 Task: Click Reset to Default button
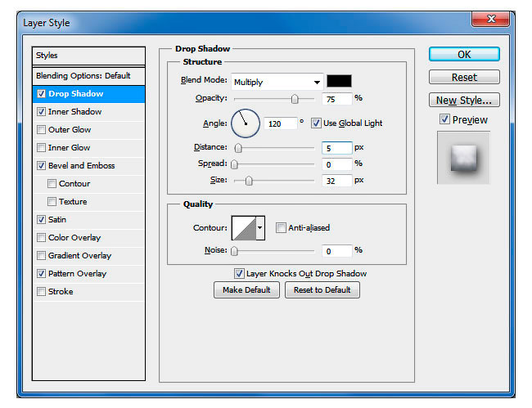coord(322,290)
